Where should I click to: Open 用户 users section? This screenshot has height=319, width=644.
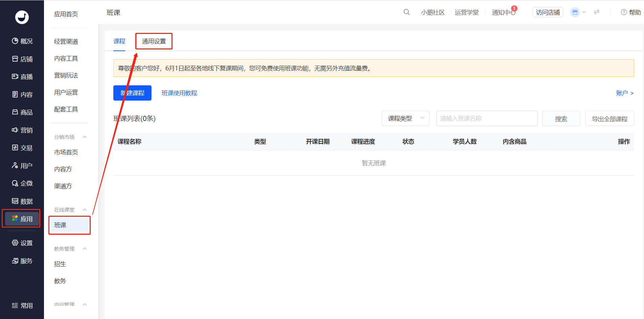22,166
